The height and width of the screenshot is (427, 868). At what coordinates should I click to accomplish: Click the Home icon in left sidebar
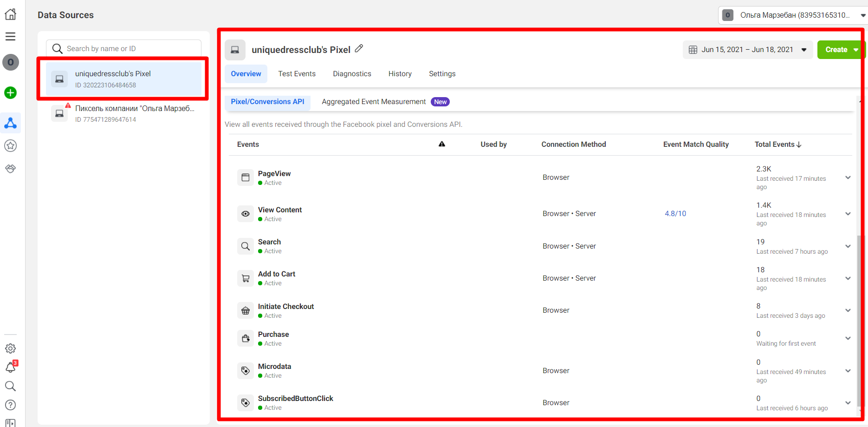(10, 14)
